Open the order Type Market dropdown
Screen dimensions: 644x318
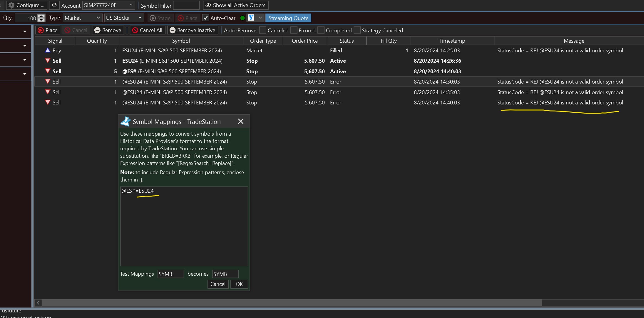point(83,18)
